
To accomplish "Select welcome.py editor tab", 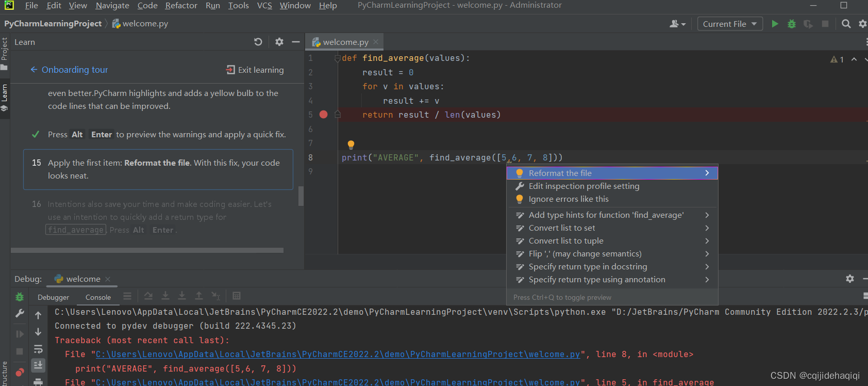I will [345, 42].
